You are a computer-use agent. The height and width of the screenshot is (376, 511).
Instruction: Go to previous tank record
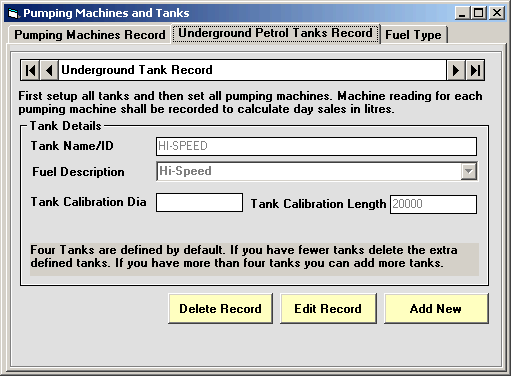[49, 70]
